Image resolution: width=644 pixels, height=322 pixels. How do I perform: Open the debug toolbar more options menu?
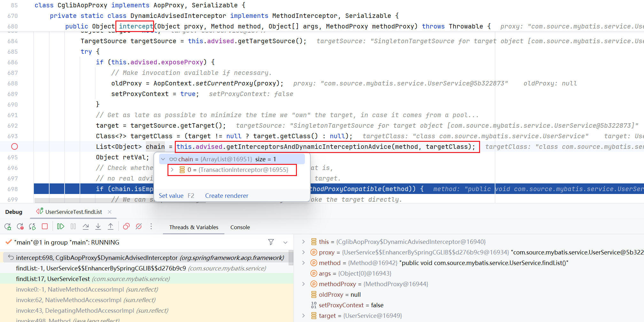(x=151, y=227)
